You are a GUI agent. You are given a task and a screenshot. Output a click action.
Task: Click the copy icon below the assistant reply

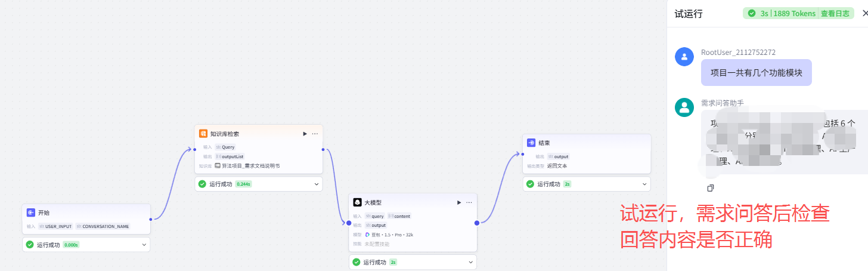coord(710,188)
